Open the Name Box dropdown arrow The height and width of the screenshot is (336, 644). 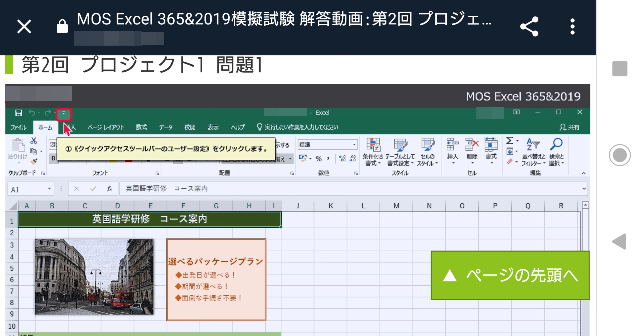(x=49, y=189)
